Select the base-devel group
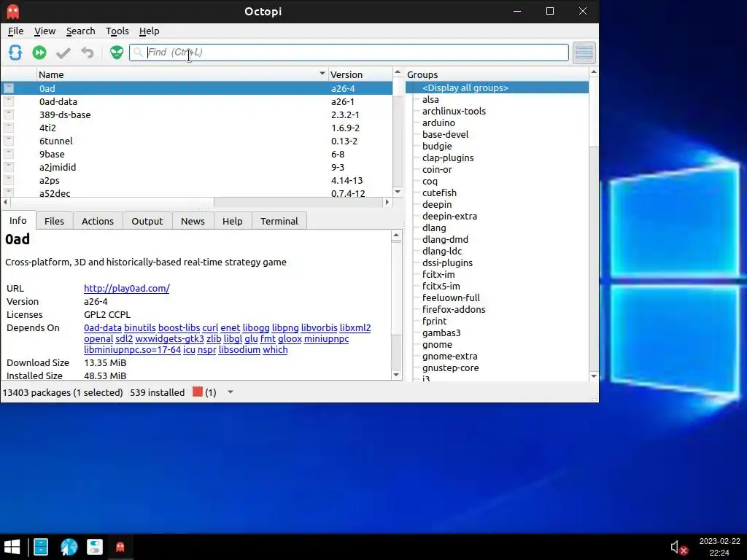This screenshot has width=747, height=560. pos(445,134)
